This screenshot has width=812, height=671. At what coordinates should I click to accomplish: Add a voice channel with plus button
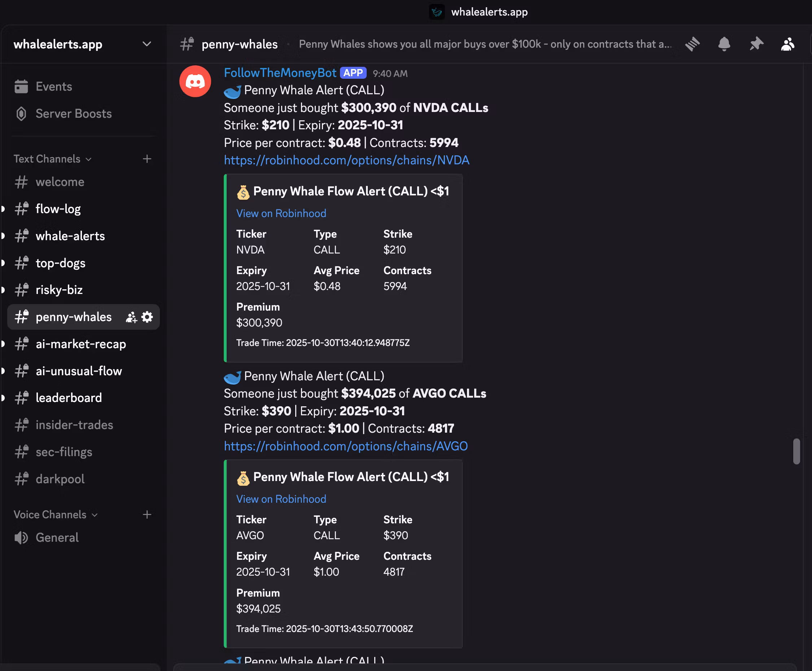coord(147,515)
